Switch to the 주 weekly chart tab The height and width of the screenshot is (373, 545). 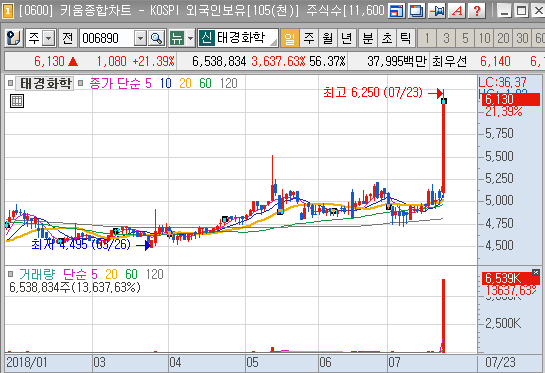coord(308,38)
